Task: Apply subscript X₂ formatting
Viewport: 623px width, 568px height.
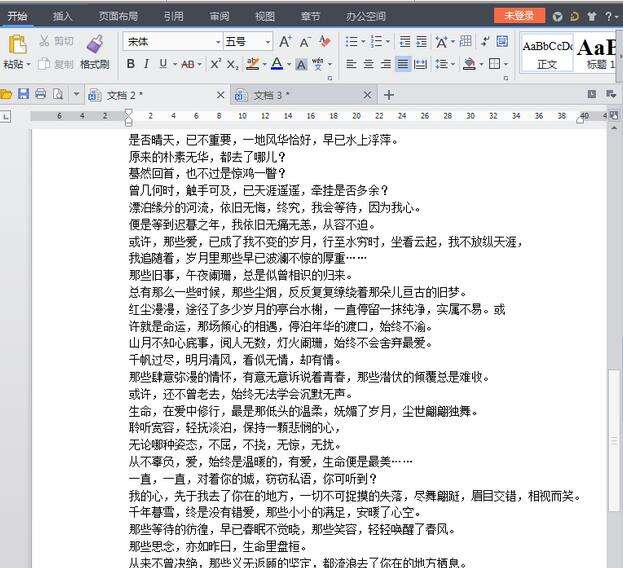Action: (x=232, y=64)
